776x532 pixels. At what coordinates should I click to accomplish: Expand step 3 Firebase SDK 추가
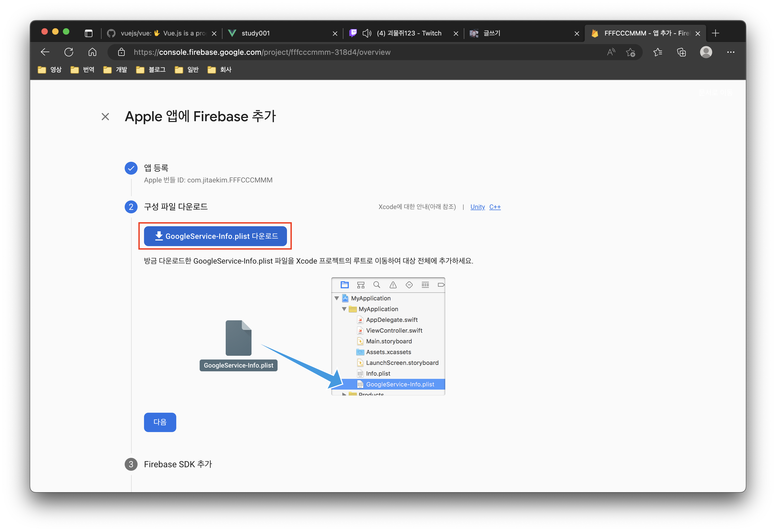point(178,464)
